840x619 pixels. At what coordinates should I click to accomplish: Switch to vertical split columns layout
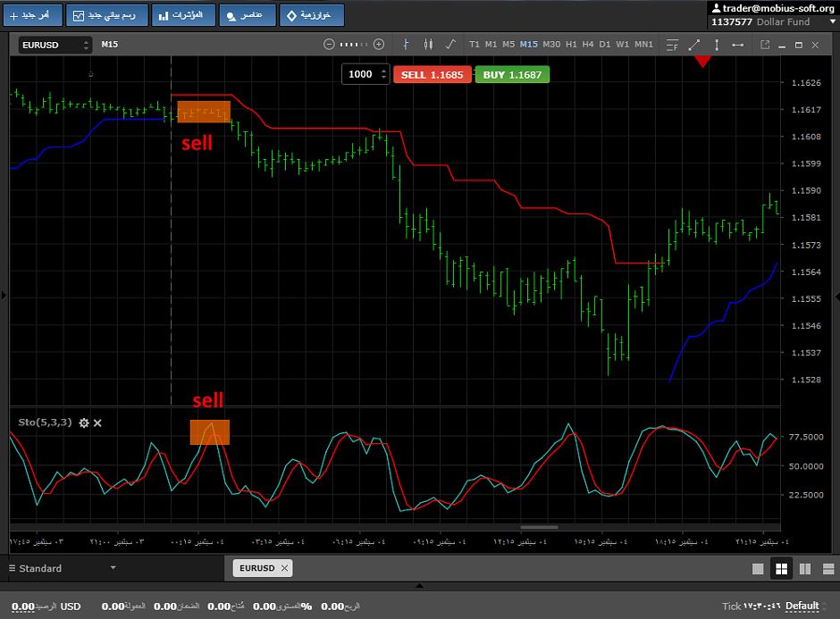tap(804, 569)
